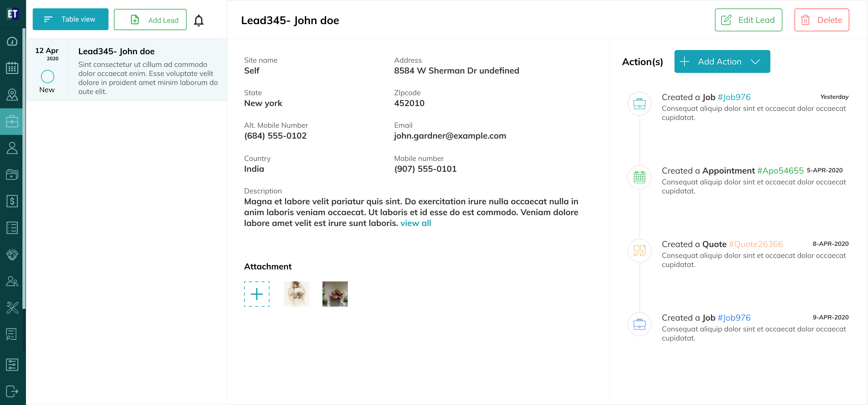This screenshot has width=868, height=405.
Task: Open the dashboard speedometer icon in sidebar
Action: coord(12,42)
